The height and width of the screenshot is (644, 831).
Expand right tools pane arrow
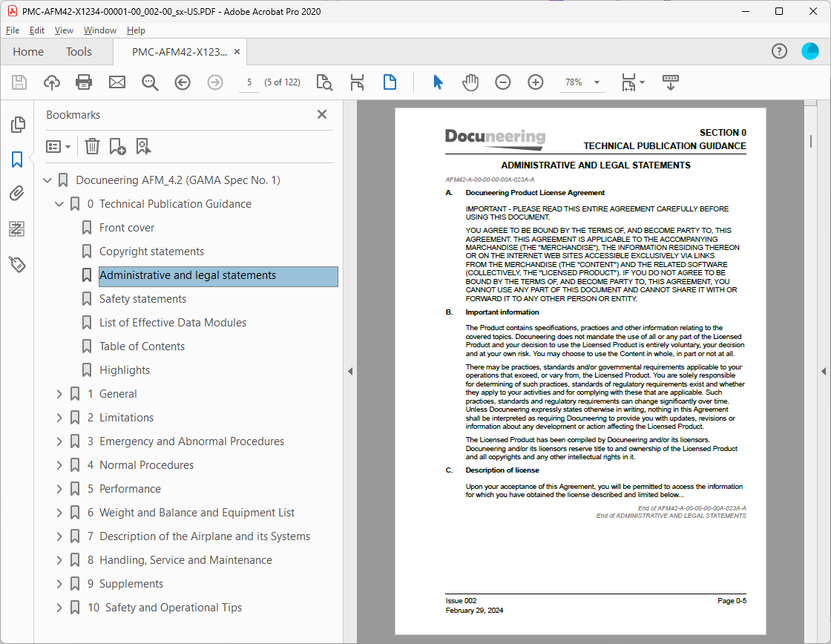click(x=823, y=372)
